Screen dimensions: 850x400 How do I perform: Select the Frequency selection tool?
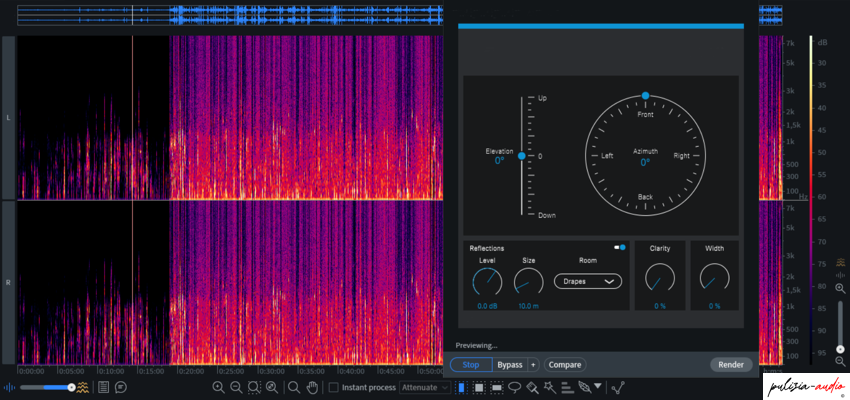(497, 388)
